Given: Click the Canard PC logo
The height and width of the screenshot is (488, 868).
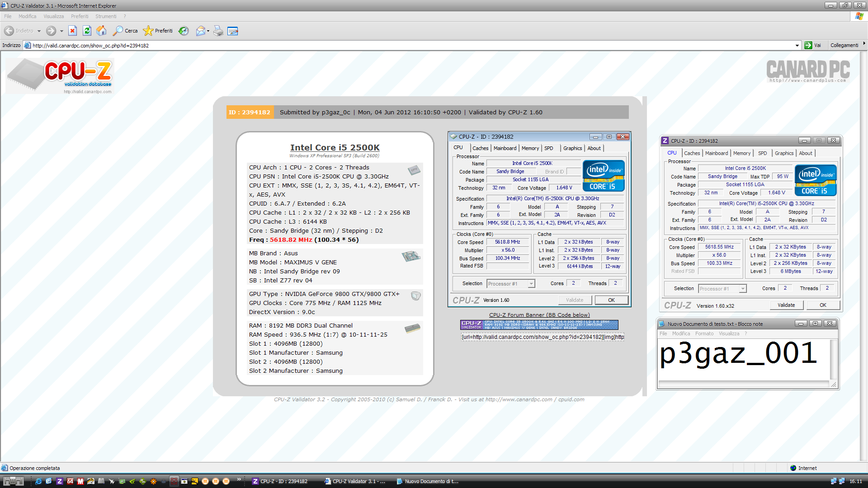Looking at the screenshot, I should [x=808, y=71].
